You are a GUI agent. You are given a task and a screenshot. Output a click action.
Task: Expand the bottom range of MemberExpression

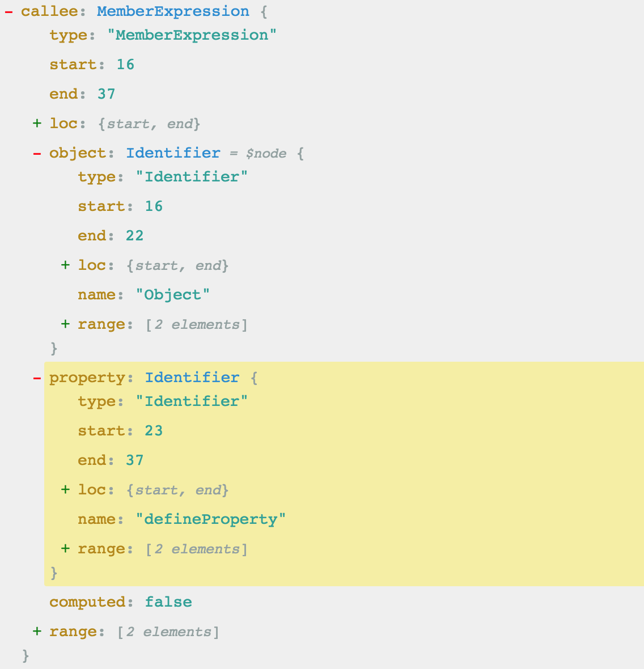(x=37, y=631)
